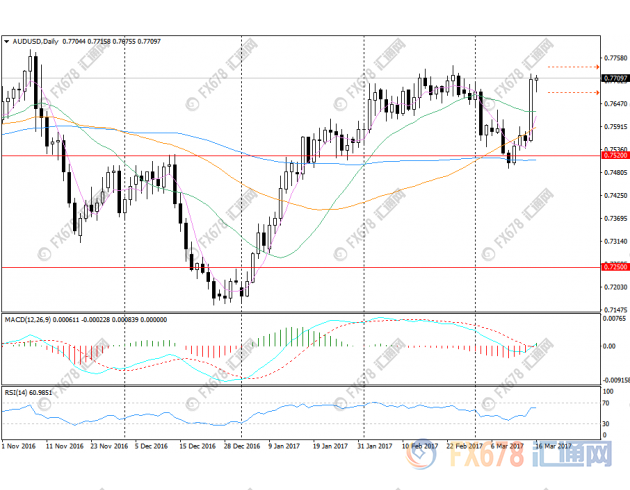Click the 0.77580 value on price scale
Screen dimensions: 630x490
(x=615, y=59)
